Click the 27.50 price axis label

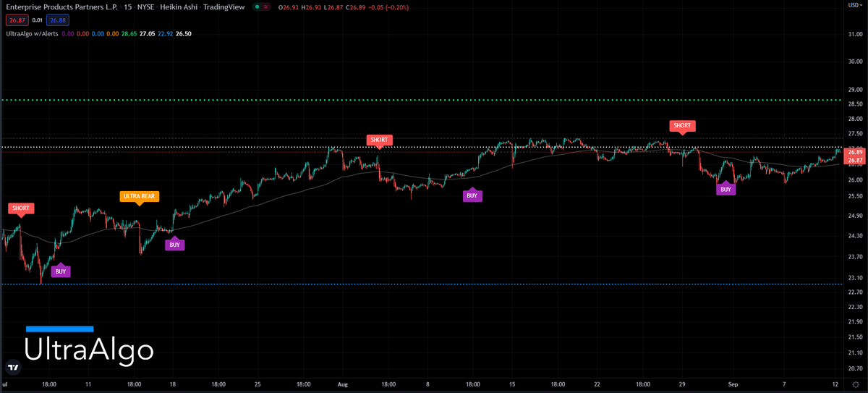854,134
